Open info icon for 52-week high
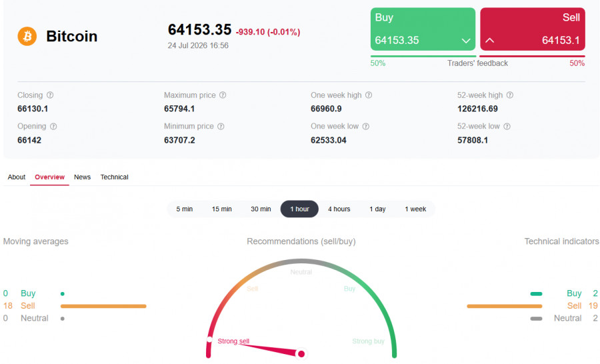This screenshot has height=364, width=600. [x=510, y=95]
